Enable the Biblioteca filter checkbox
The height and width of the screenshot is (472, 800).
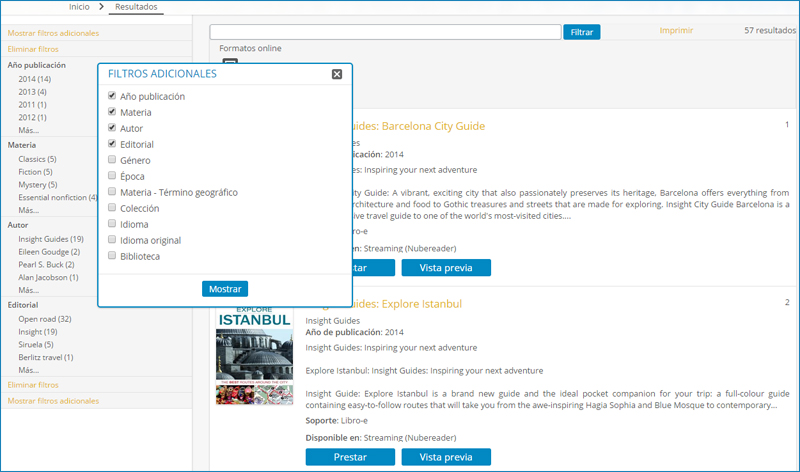(112, 255)
